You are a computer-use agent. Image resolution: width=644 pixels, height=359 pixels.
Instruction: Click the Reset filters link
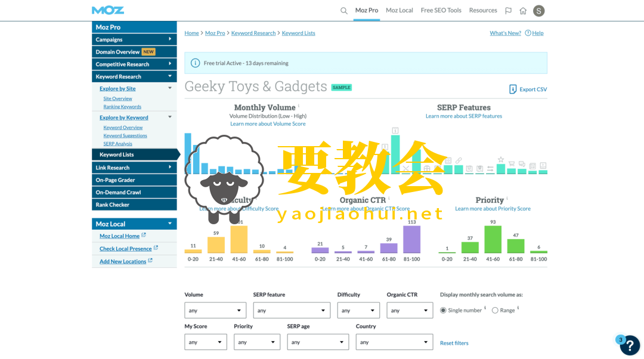coord(454,343)
